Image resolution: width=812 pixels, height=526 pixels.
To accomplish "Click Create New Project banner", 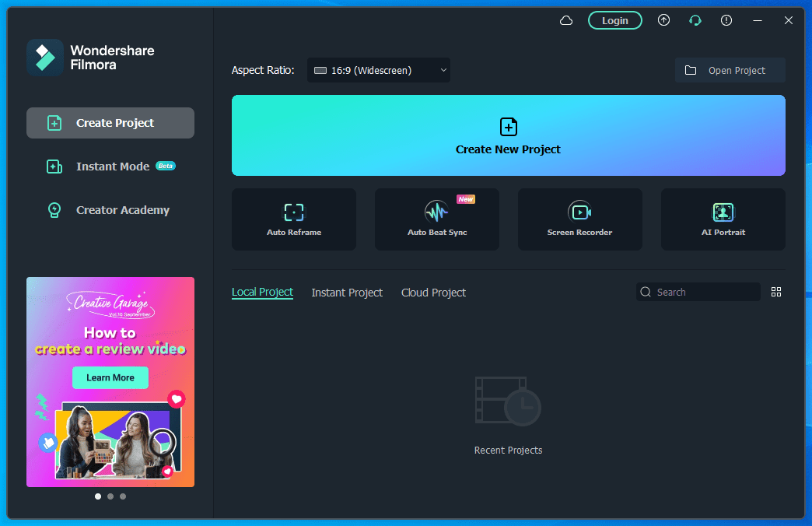I will (x=508, y=135).
